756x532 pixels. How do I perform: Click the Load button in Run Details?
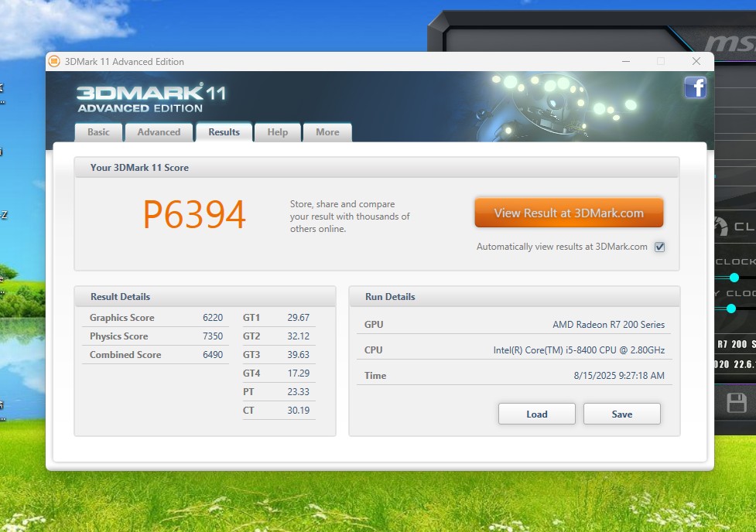pyautogui.click(x=536, y=414)
